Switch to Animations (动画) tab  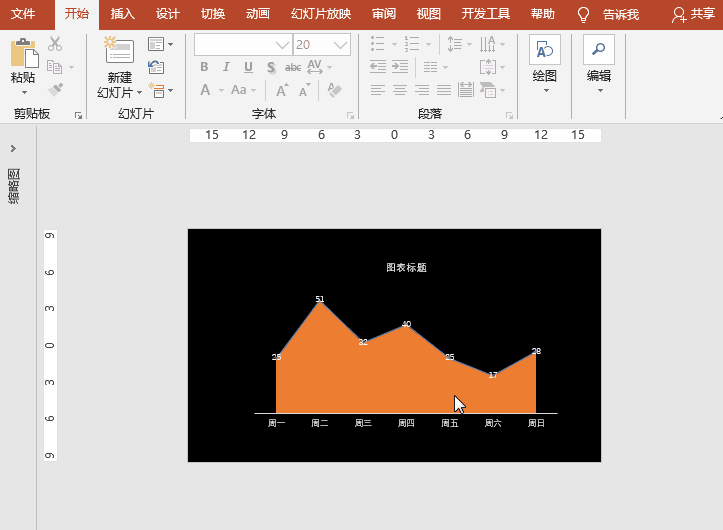258,14
